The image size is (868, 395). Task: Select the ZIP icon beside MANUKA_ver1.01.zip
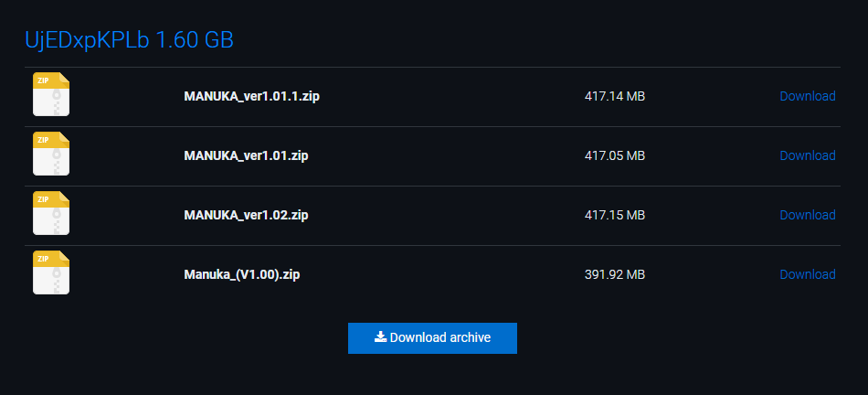click(x=51, y=154)
